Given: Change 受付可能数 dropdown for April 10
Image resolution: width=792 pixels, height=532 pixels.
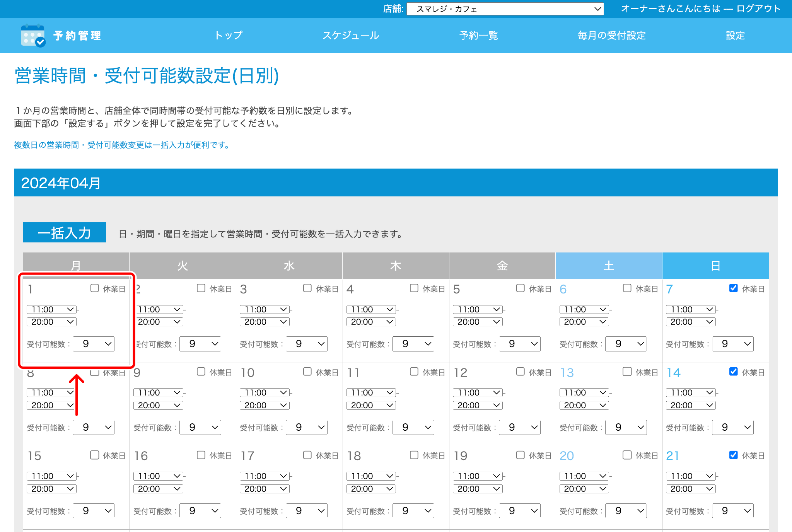Looking at the screenshot, I should click(x=307, y=427).
